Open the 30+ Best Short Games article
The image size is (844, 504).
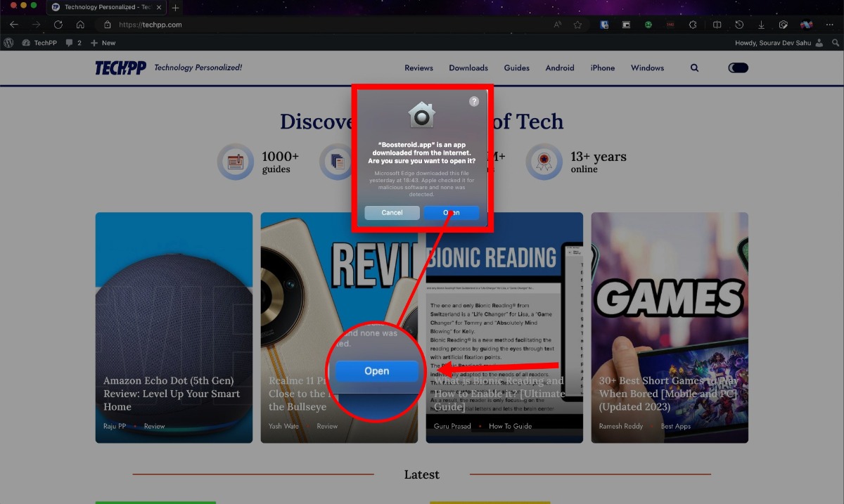tap(670, 328)
